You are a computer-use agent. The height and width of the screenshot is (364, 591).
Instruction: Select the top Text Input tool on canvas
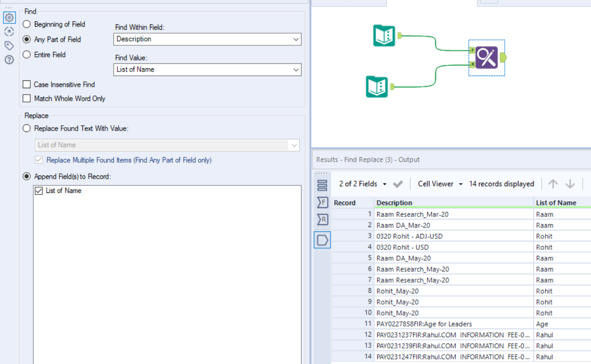tap(384, 36)
